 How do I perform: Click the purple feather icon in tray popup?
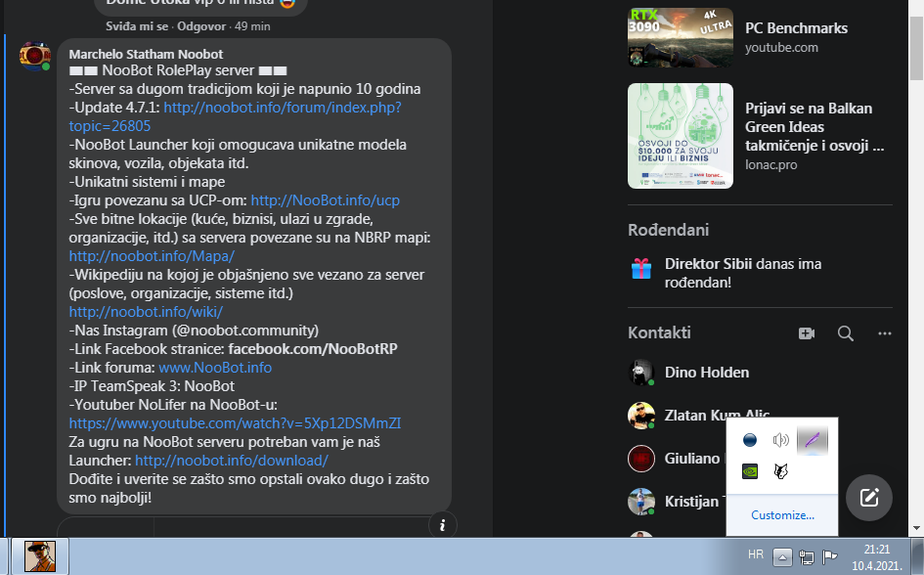tap(812, 440)
